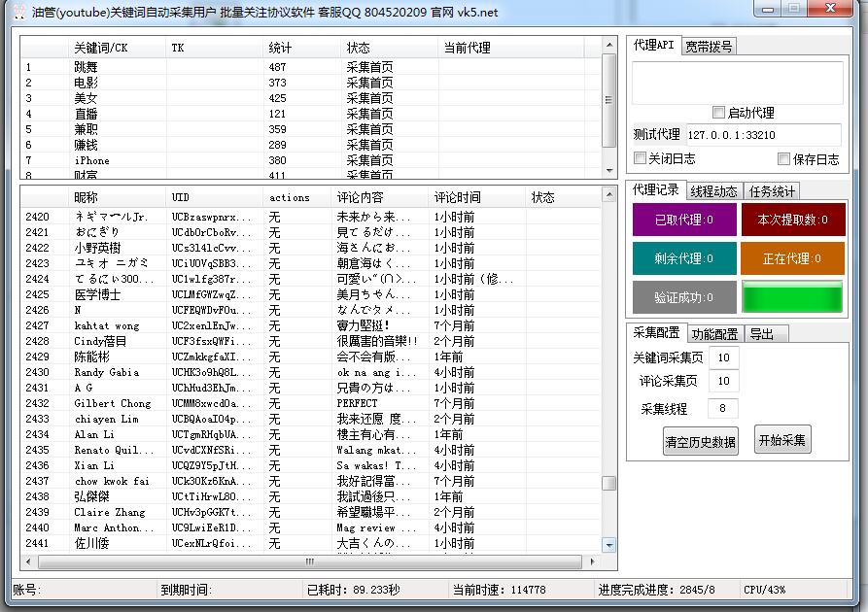
Task: Check the 保存日志 option
Action: pyautogui.click(x=783, y=159)
